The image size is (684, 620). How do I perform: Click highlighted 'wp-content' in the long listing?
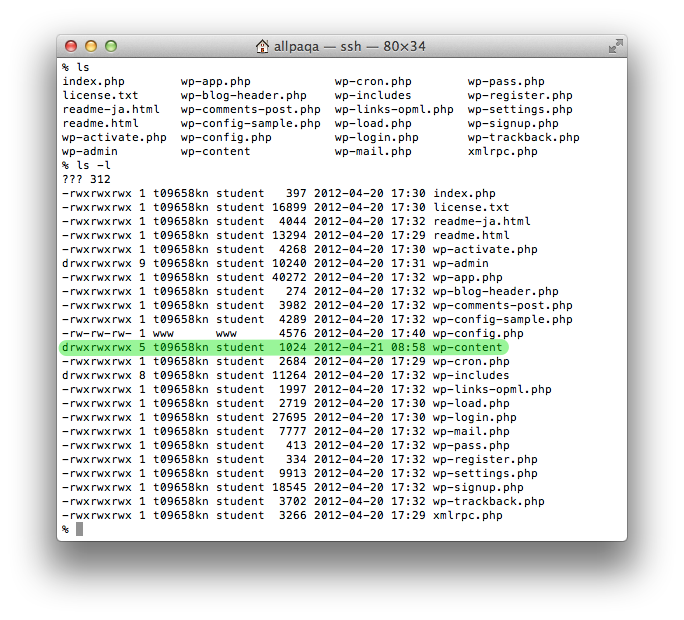468,347
